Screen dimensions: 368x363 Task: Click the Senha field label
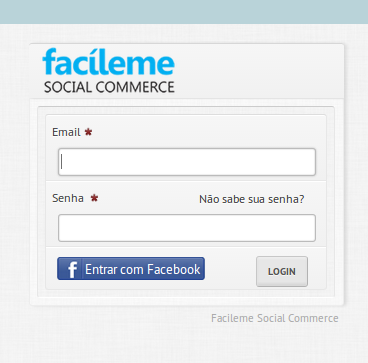(x=68, y=198)
